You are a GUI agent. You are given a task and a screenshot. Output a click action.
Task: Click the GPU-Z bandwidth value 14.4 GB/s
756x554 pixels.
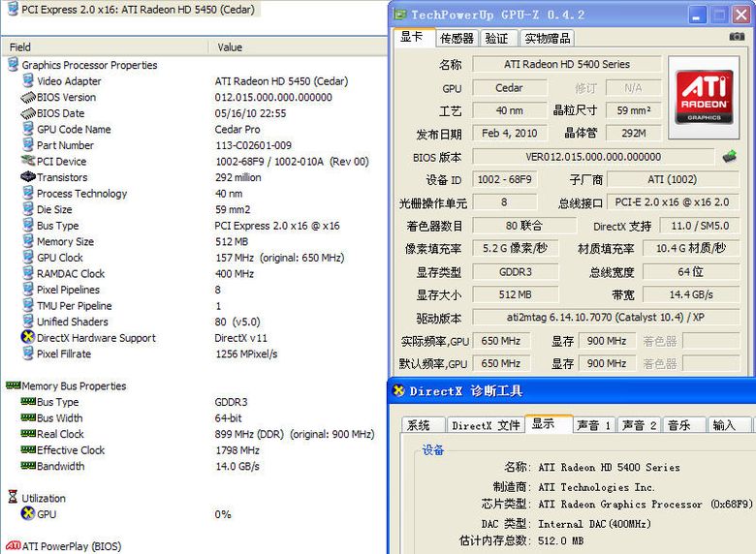tap(691, 294)
